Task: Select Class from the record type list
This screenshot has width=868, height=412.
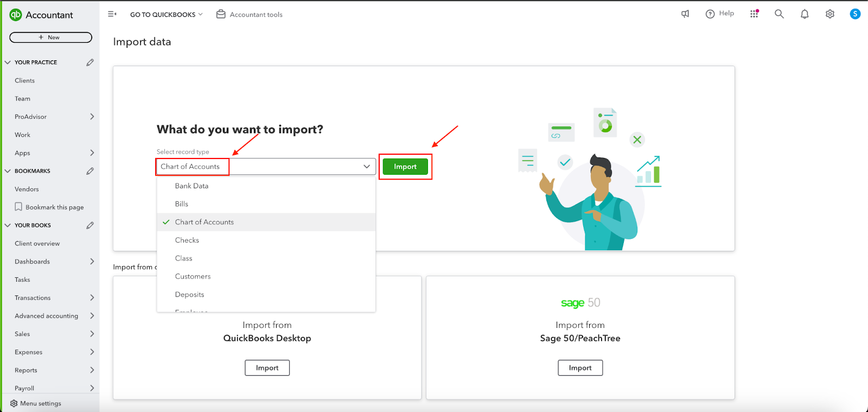Action: (x=266, y=258)
